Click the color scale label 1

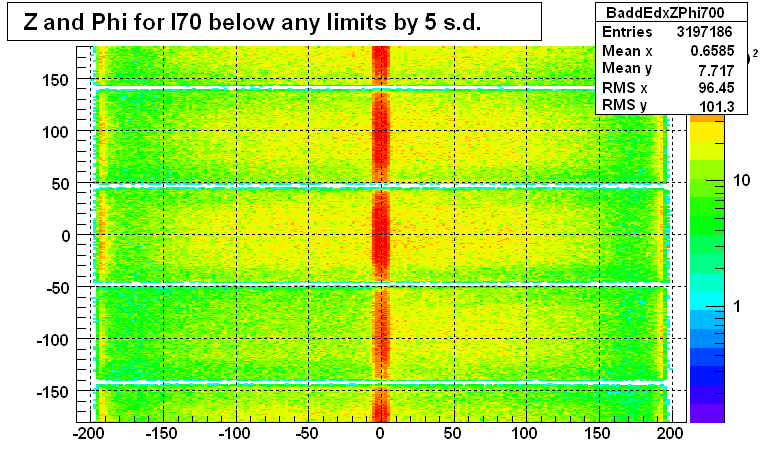737,307
